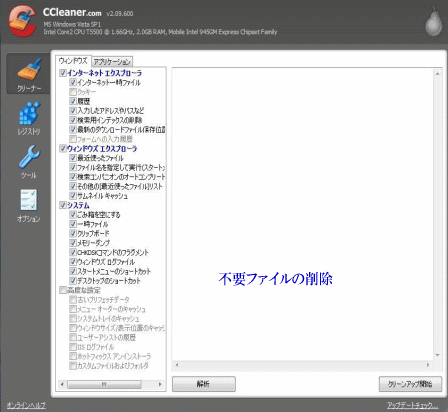This screenshot has height=412, width=448.
Task: Toggle システム group checkbox
Action: 62,205
